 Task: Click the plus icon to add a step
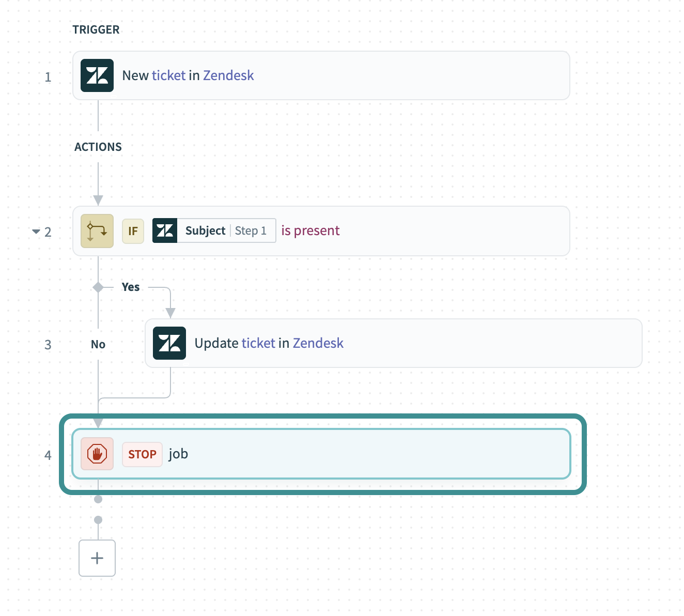pyautogui.click(x=97, y=558)
